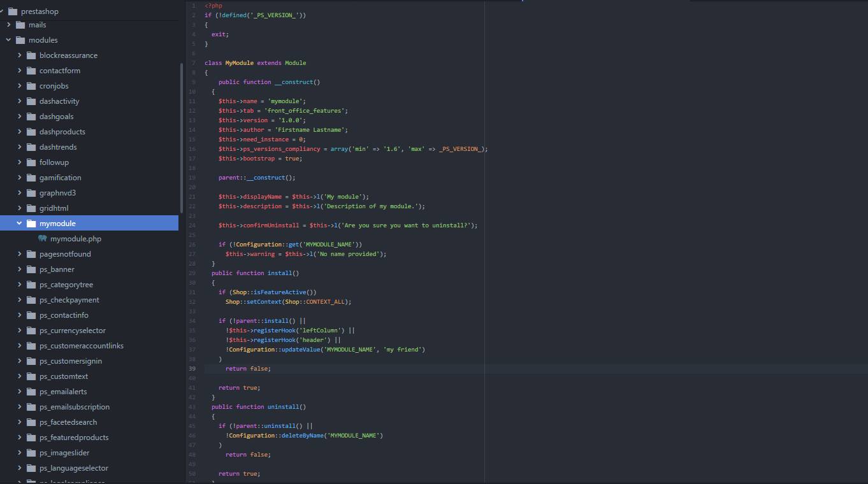Click the PHP file icon for mymodule.php
Viewport: 868px width, 484px height.
42,238
